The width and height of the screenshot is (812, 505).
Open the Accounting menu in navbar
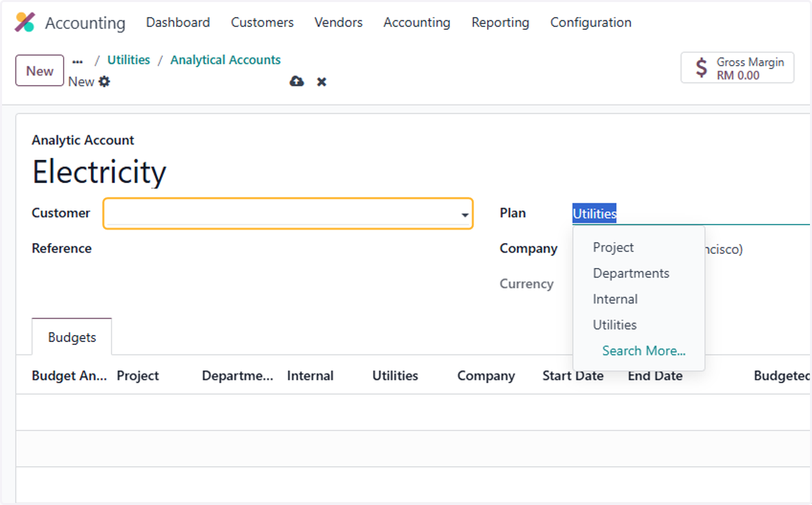click(417, 22)
